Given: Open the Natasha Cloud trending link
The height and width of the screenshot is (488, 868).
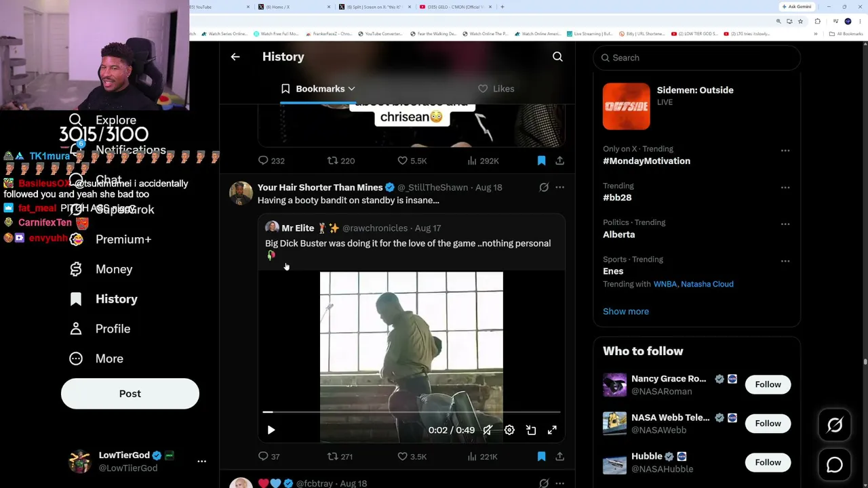Looking at the screenshot, I should click(707, 284).
